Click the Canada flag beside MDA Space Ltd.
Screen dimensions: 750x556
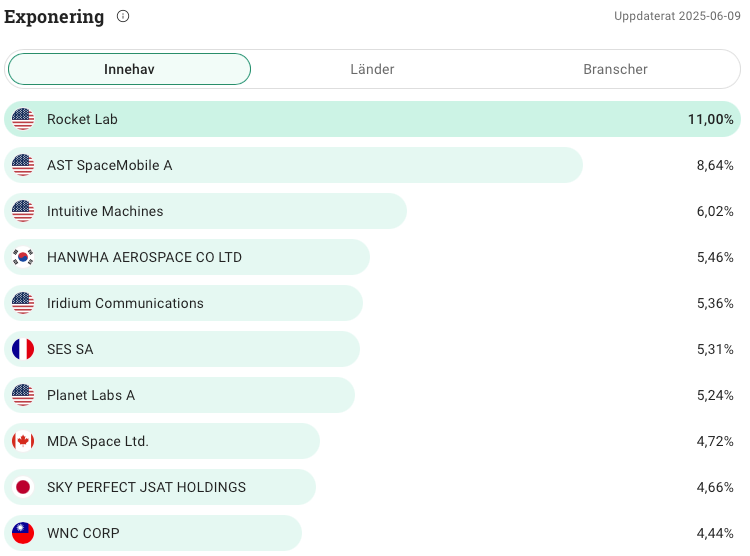pos(23,441)
